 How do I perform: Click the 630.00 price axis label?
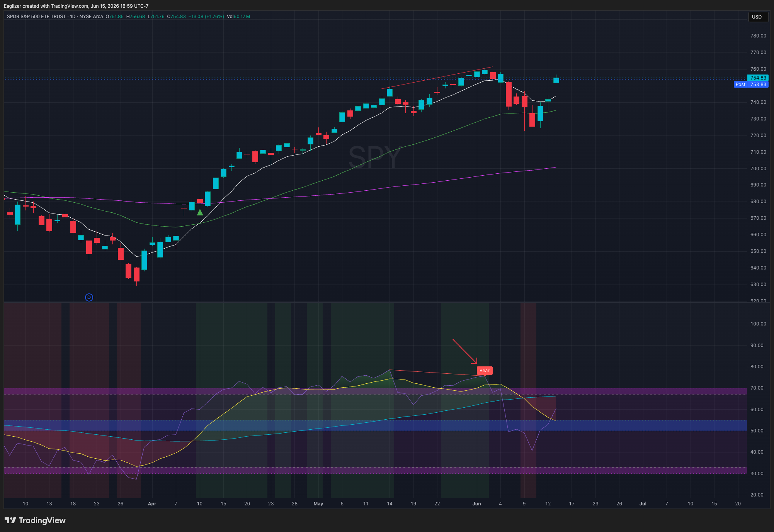pos(758,285)
